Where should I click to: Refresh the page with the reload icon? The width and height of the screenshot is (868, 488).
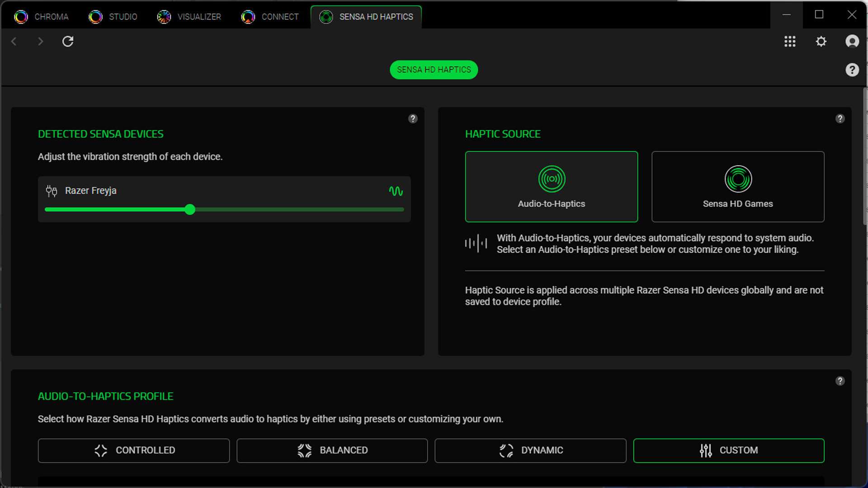point(68,42)
